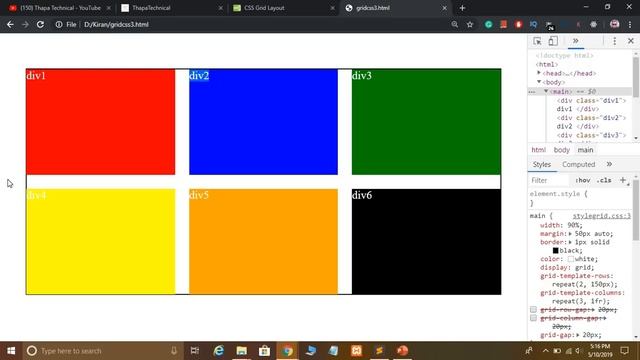Click the Elements tree vertical scrollbar
The image size is (640, 360).
point(636,77)
